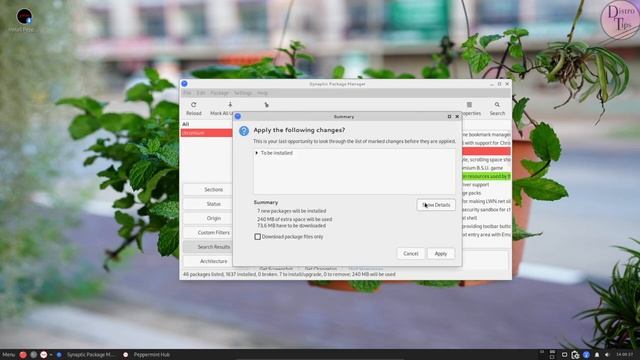Image resolution: width=640 pixels, height=360 pixels.
Task: Click the Architecture filter button
Action: tap(207, 261)
